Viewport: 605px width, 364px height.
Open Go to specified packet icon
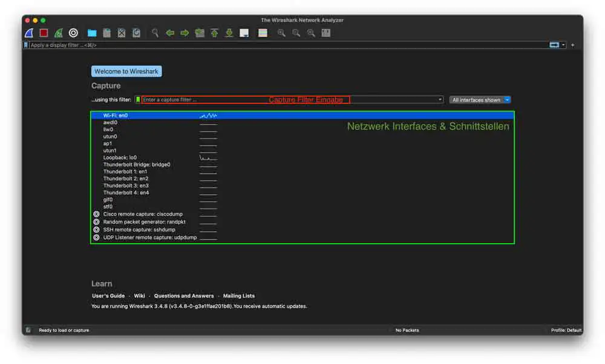coord(200,33)
